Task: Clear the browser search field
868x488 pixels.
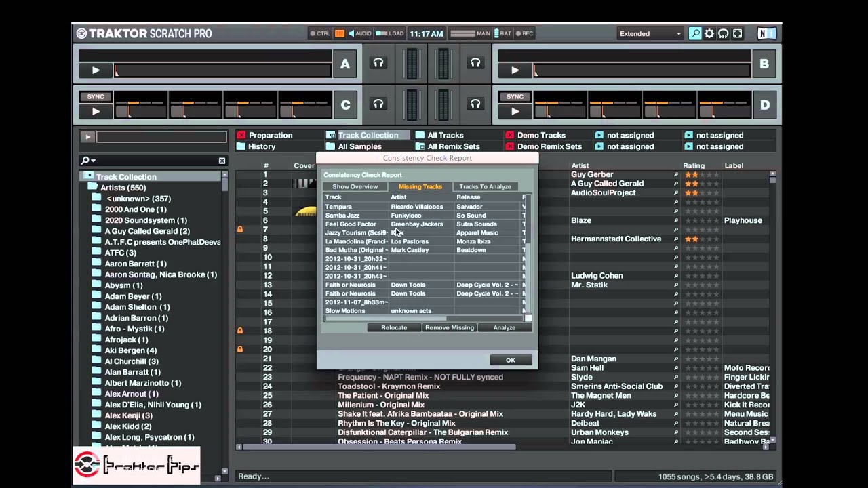Action: click(222, 161)
